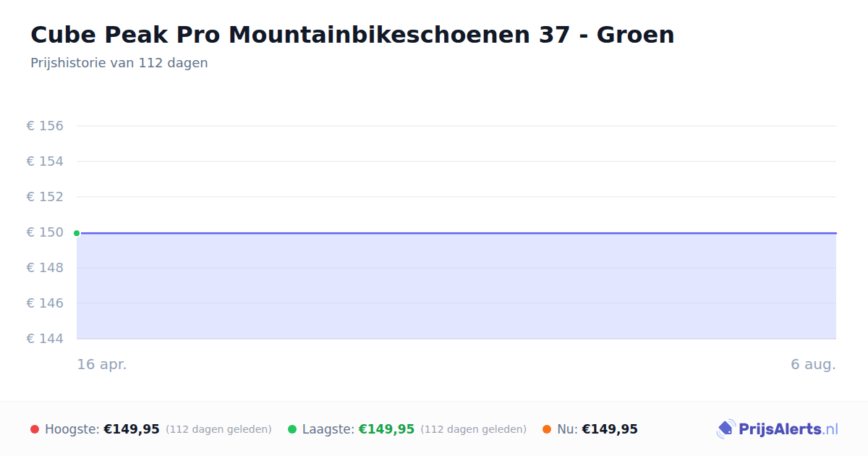Click the shaded area under price line
Viewport: 868px width, 456px height.
point(456,286)
